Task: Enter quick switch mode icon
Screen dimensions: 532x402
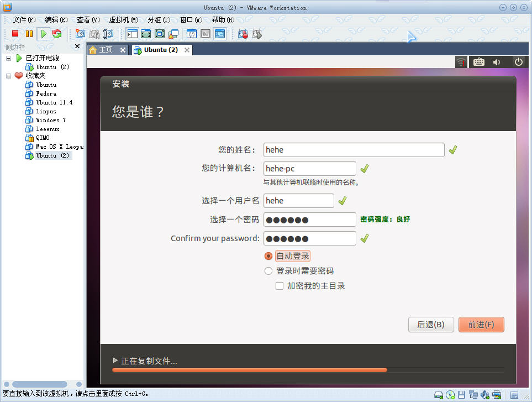Action: (x=160, y=34)
